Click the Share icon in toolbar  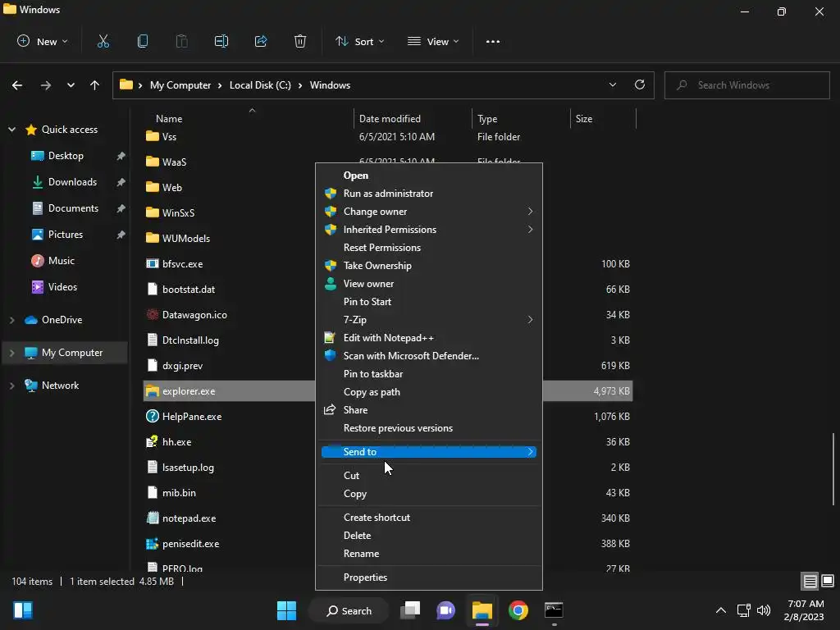click(x=261, y=41)
